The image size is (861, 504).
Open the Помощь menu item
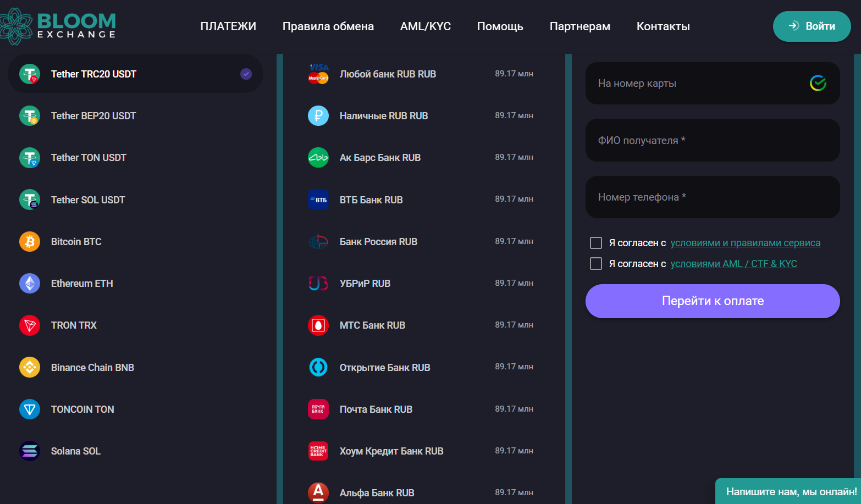pyautogui.click(x=500, y=26)
